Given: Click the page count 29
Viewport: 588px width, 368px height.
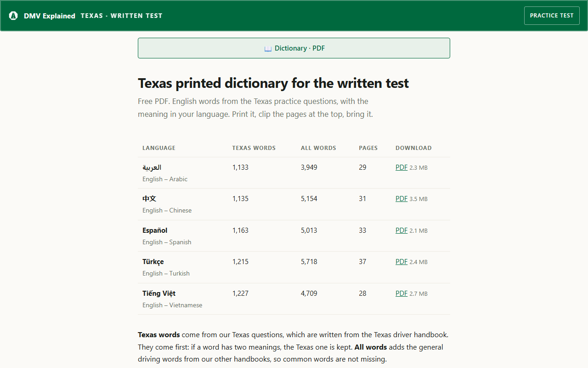Looking at the screenshot, I should 362,167.
